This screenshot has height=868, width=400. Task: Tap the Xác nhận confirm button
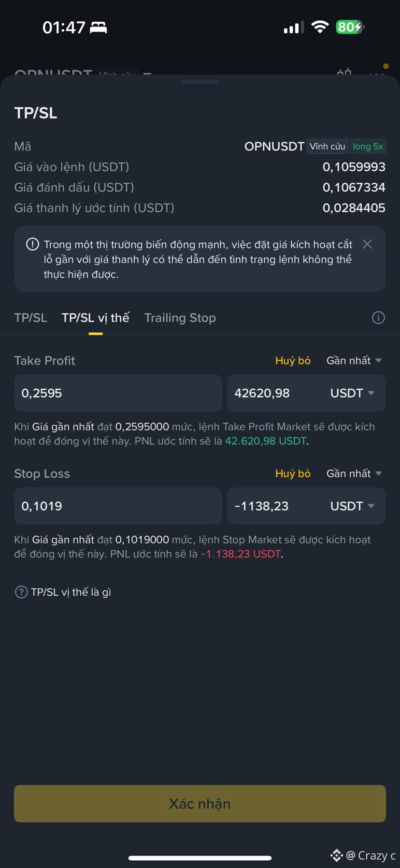pos(200,804)
